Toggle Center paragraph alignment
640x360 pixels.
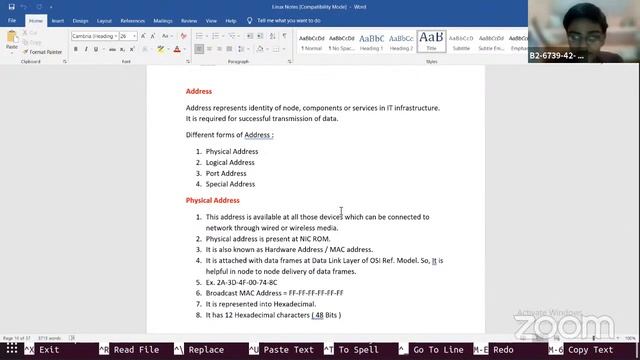click(x=209, y=49)
